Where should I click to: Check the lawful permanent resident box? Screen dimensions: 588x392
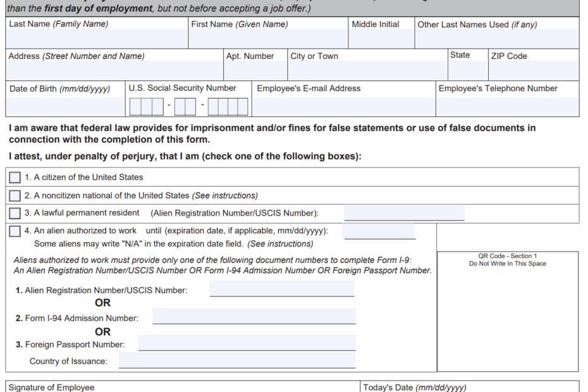15,213
